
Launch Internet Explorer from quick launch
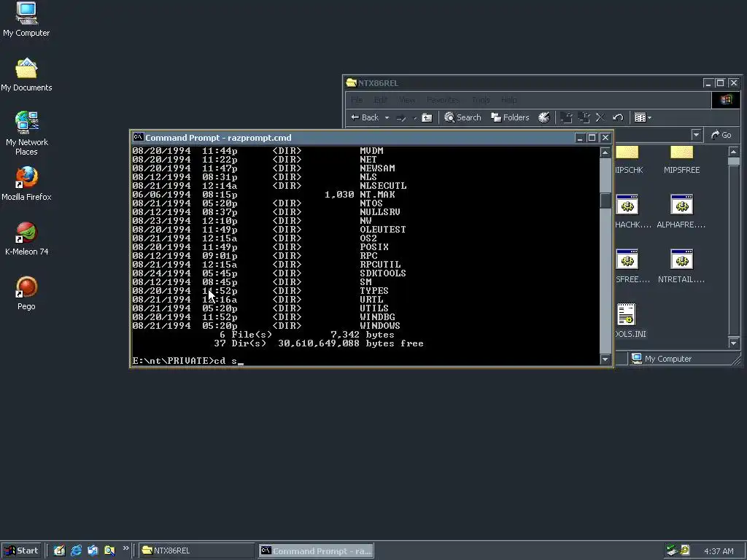pos(76,551)
